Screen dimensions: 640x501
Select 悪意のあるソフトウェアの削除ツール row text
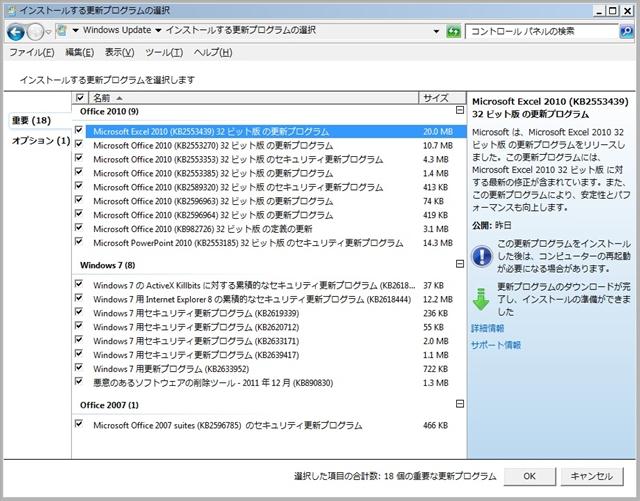pyautogui.click(x=213, y=383)
